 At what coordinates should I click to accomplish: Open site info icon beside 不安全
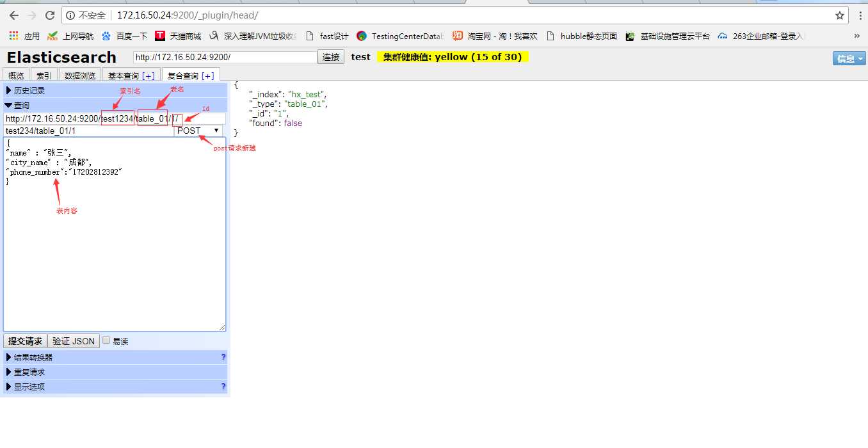click(71, 15)
